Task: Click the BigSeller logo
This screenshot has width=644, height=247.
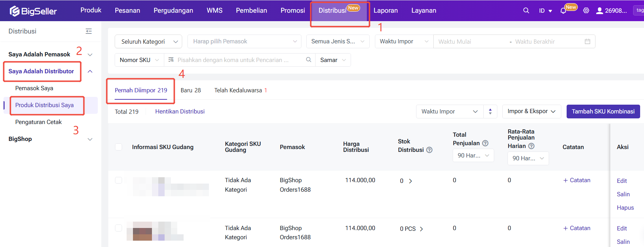Action: tap(33, 11)
